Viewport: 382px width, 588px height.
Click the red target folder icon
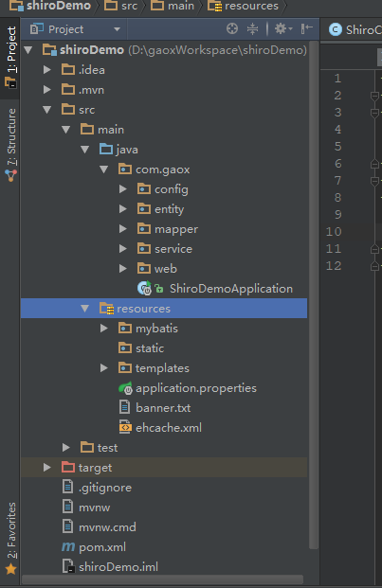click(68, 467)
